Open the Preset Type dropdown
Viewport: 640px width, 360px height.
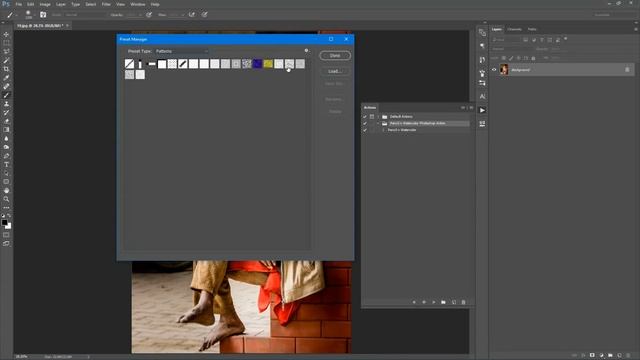coord(182,51)
